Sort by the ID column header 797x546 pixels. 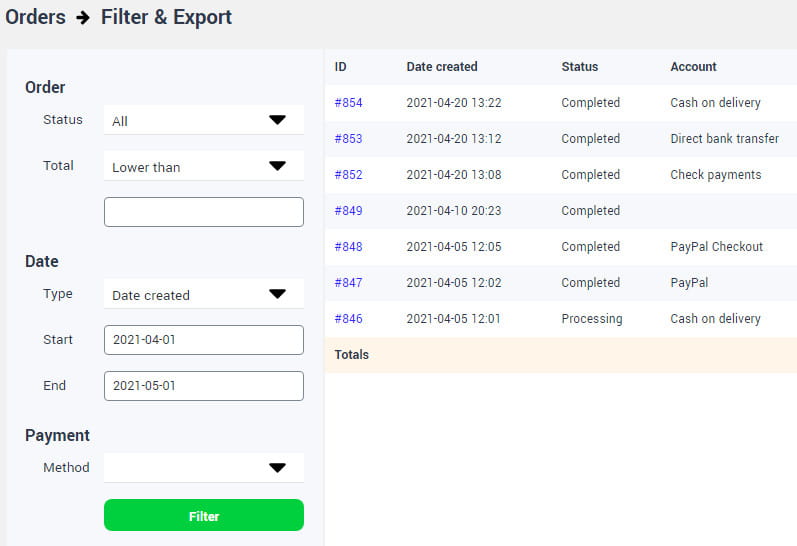pyautogui.click(x=341, y=67)
